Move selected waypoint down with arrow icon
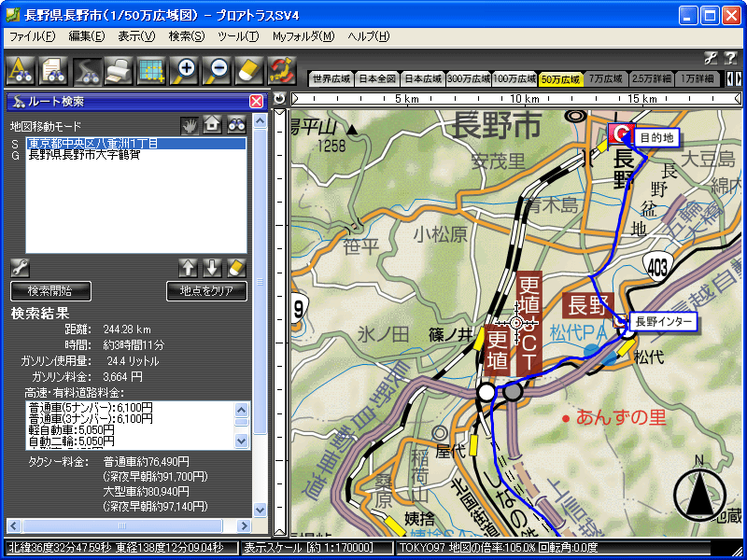 [213, 268]
